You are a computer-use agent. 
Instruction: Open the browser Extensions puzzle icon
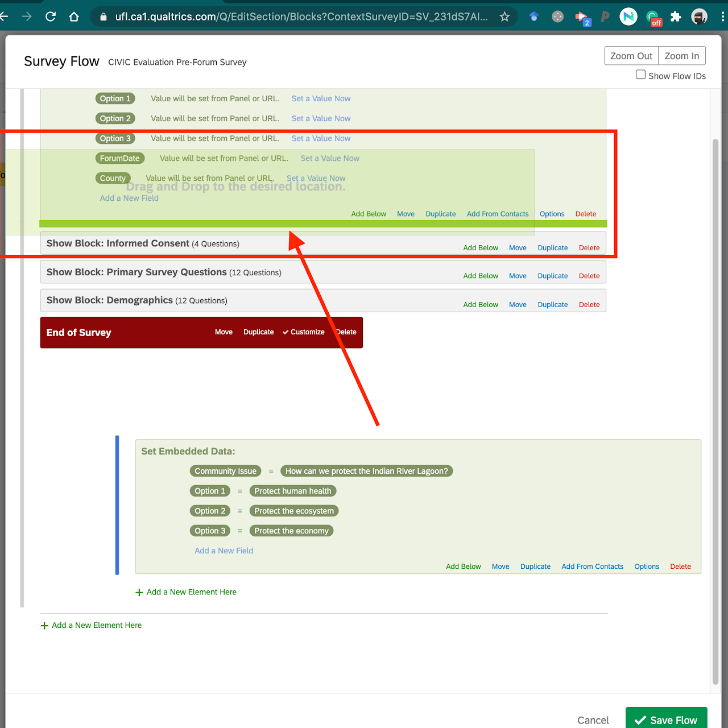coord(676,16)
